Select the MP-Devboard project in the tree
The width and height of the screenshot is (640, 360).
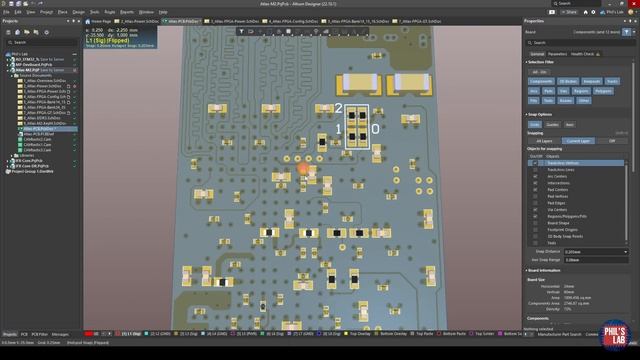click(x=33, y=65)
